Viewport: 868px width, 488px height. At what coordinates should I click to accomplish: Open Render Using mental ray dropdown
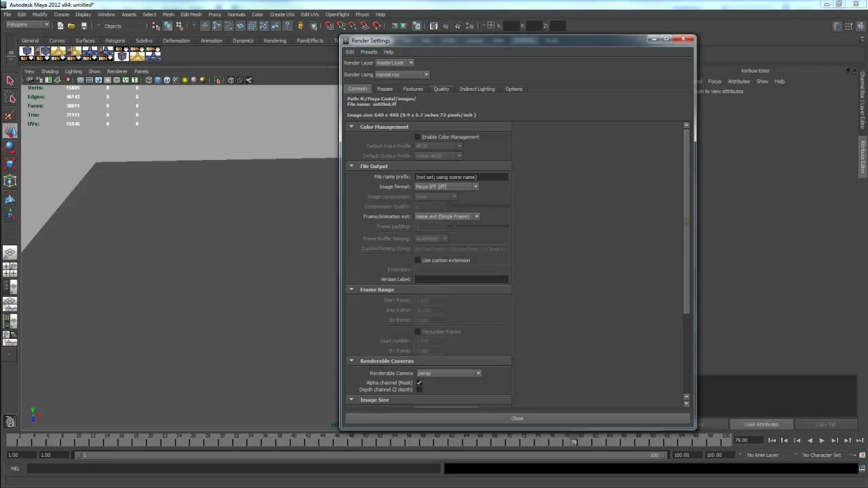tap(401, 75)
